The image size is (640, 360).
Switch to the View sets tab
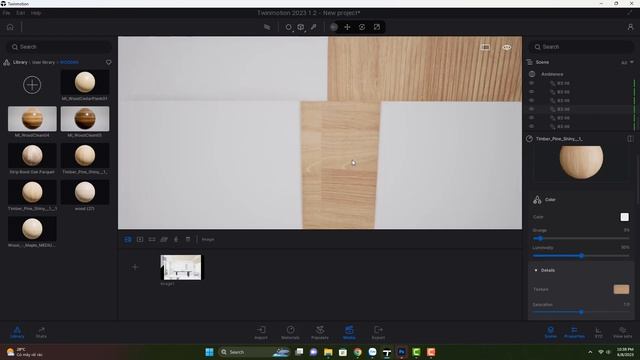[x=622, y=332]
